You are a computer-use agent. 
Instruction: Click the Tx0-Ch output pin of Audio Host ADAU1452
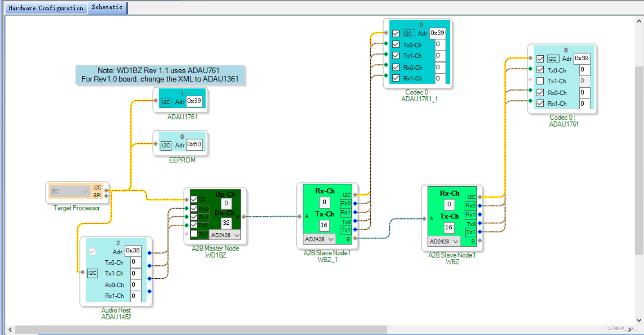pos(149,253)
